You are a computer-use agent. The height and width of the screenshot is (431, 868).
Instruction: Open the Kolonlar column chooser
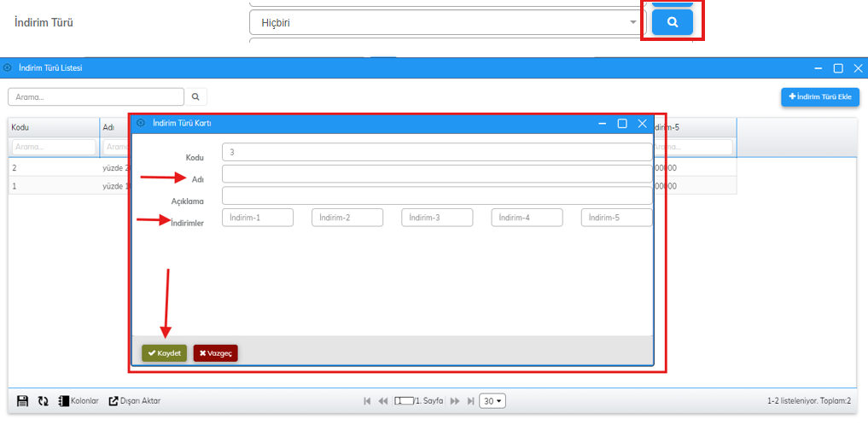tap(79, 401)
